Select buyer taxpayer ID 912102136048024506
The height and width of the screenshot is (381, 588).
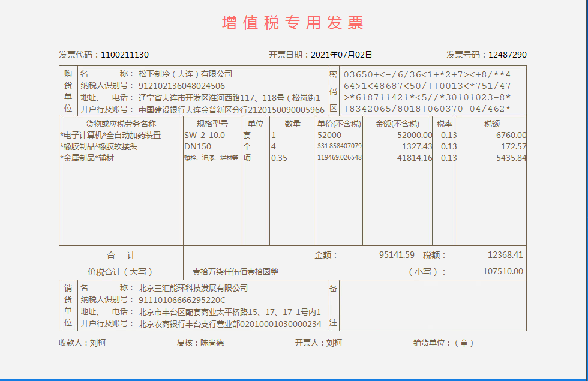point(181,86)
